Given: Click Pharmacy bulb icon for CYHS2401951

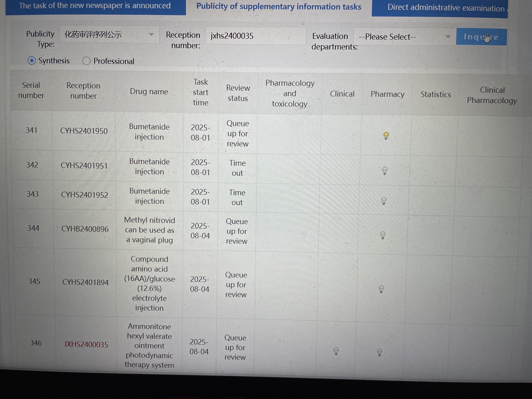Looking at the screenshot, I should [385, 171].
